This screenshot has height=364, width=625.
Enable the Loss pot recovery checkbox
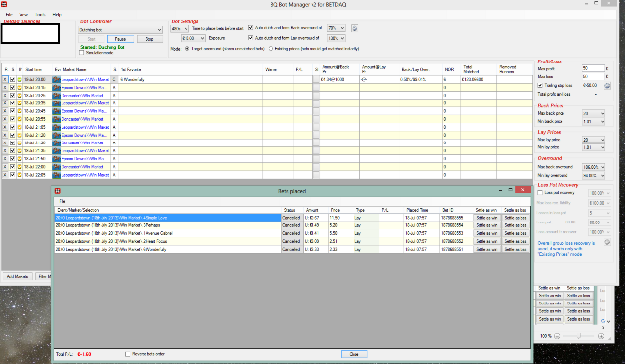(x=540, y=193)
